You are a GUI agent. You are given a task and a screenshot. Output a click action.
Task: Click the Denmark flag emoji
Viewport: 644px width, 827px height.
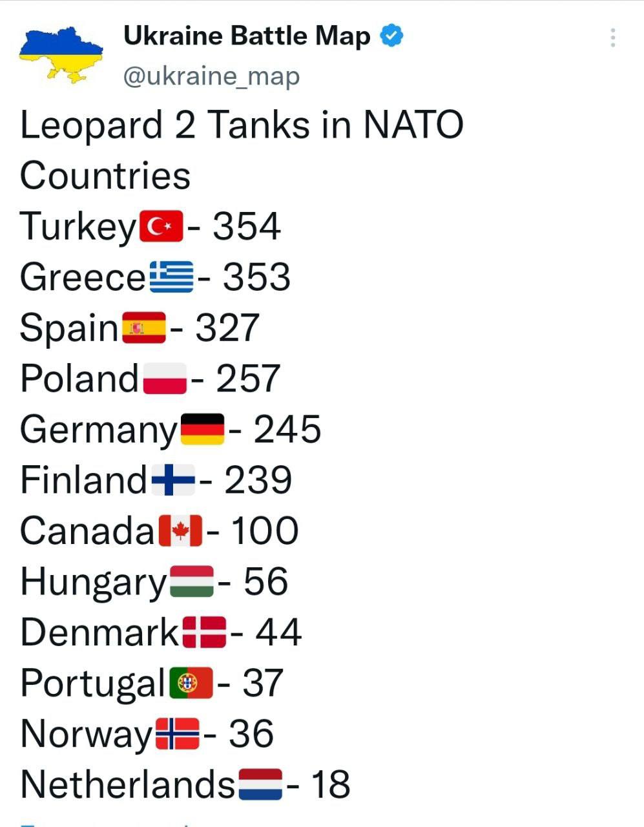pyautogui.click(x=204, y=632)
